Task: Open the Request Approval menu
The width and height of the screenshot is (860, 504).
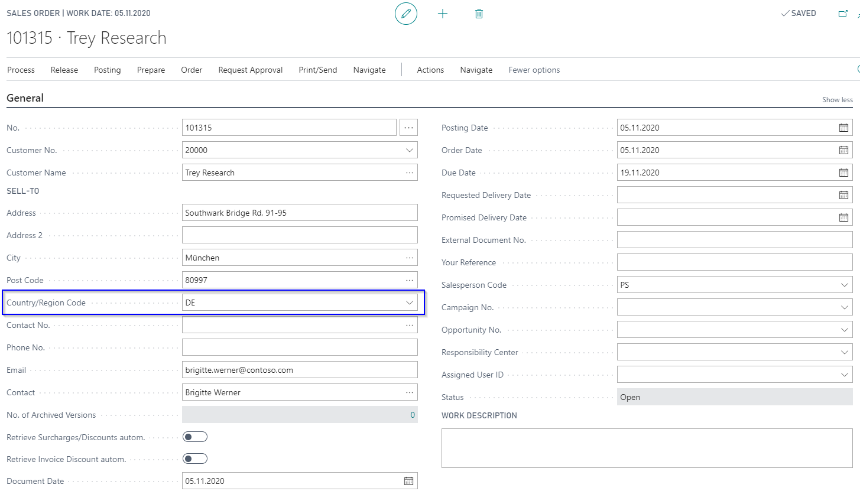Action: tap(251, 70)
